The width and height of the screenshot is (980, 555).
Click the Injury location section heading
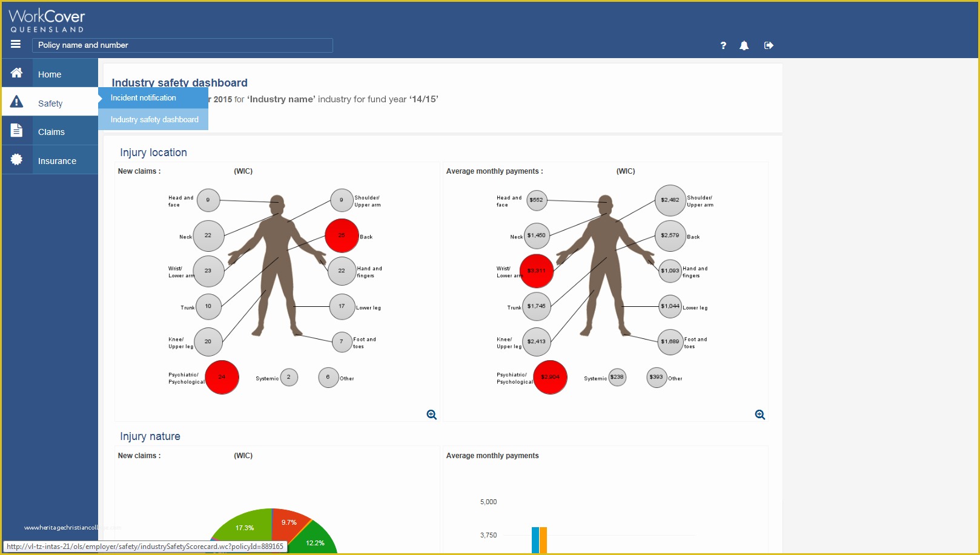point(153,153)
